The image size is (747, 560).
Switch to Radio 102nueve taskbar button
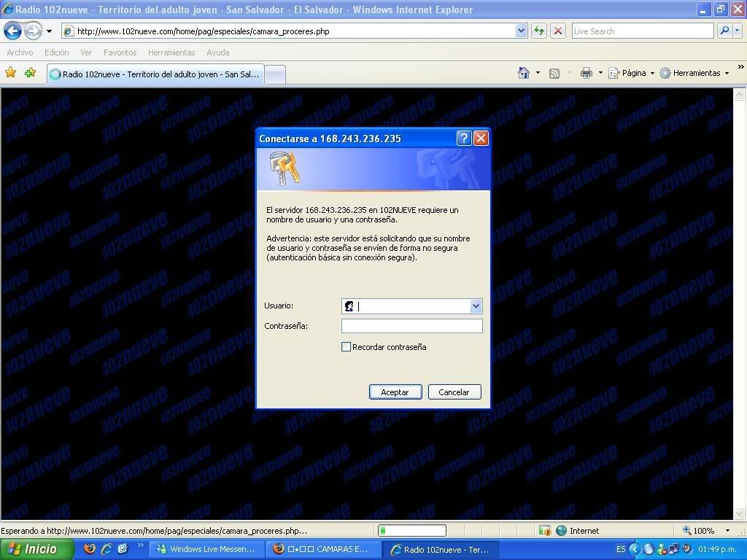(440, 550)
